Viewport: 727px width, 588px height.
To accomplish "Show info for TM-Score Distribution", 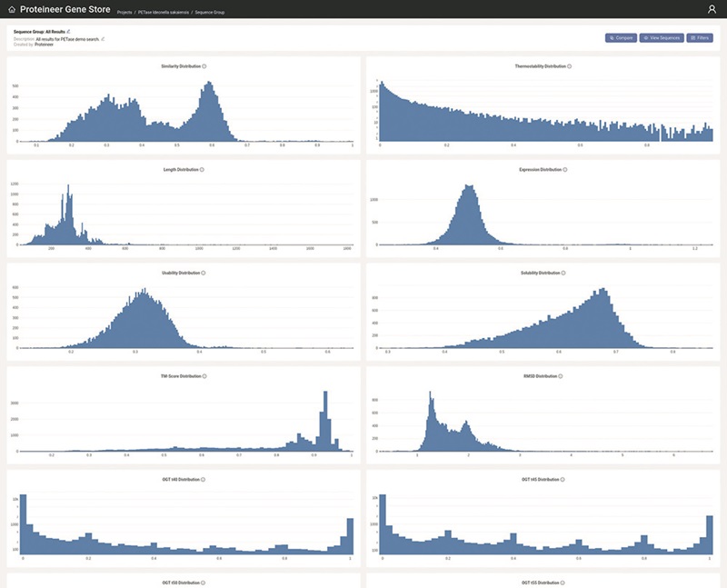I will pos(204,376).
